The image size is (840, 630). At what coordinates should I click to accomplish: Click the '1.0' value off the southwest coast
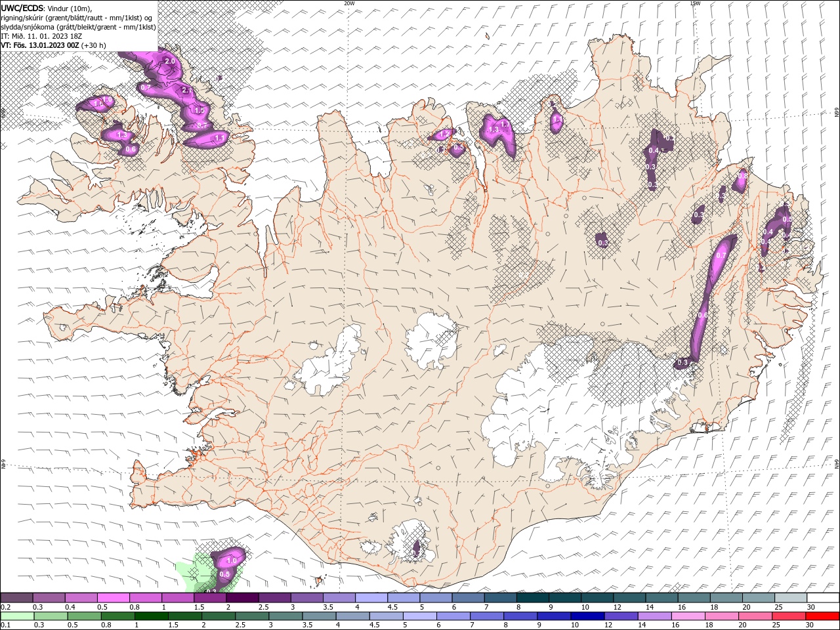click(231, 561)
